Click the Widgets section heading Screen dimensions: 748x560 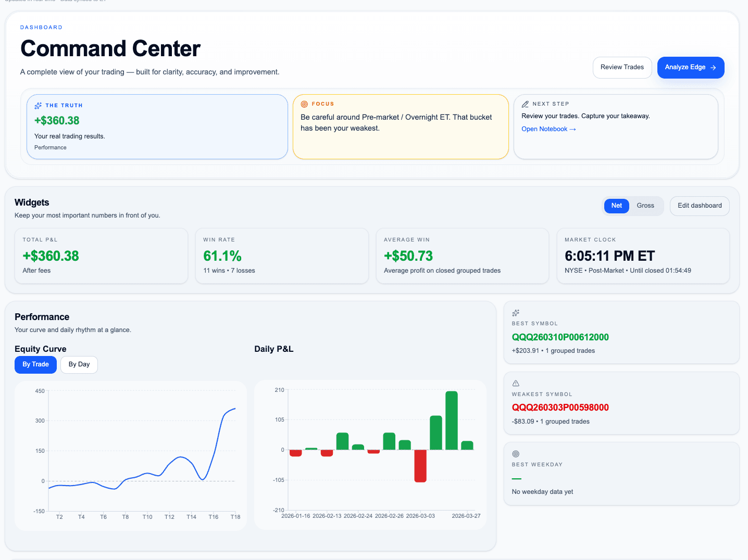click(32, 202)
